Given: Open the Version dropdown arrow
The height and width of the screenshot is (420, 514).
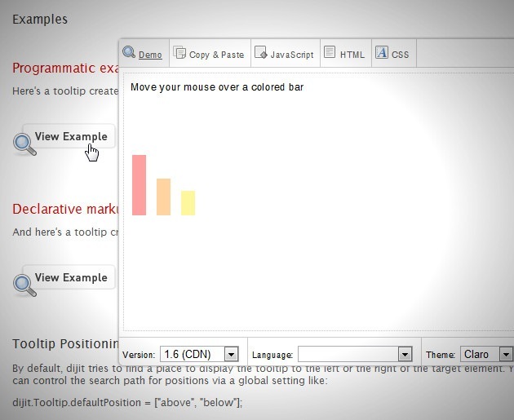Looking at the screenshot, I should coord(231,354).
